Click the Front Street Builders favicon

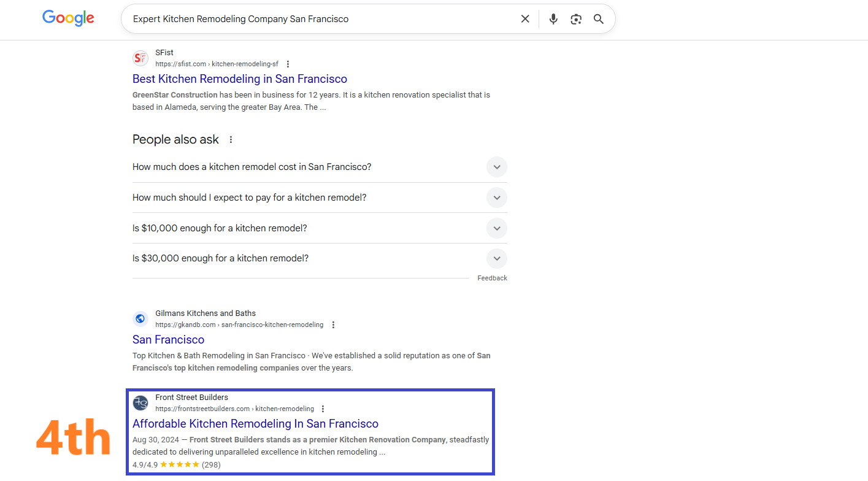pos(140,403)
